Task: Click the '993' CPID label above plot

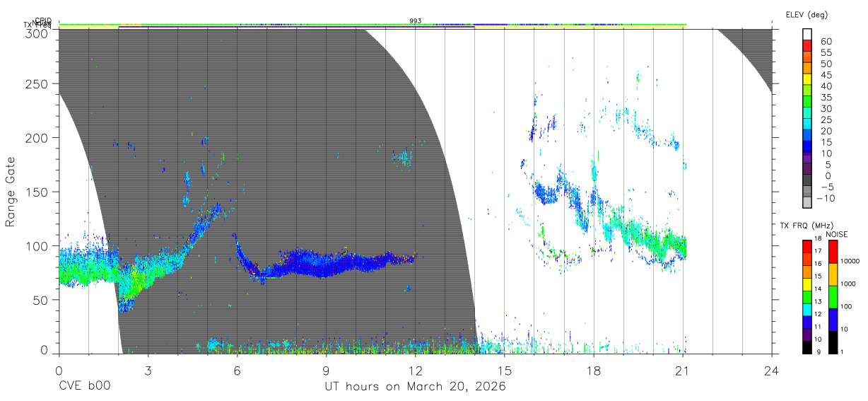Action: tap(416, 21)
